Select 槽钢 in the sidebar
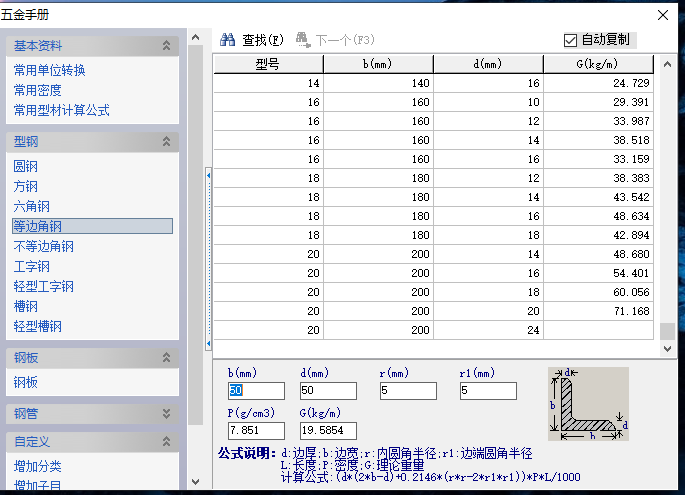This screenshot has width=685, height=495. click(x=25, y=306)
